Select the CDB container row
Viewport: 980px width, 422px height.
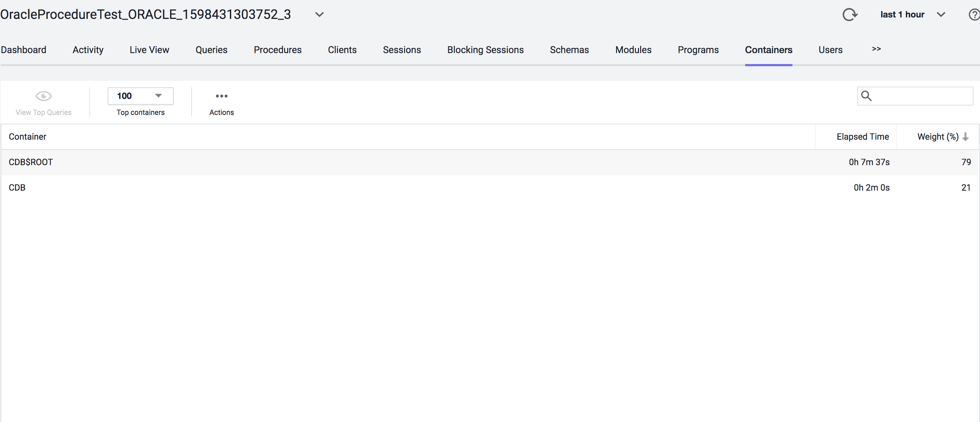coord(490,188)
